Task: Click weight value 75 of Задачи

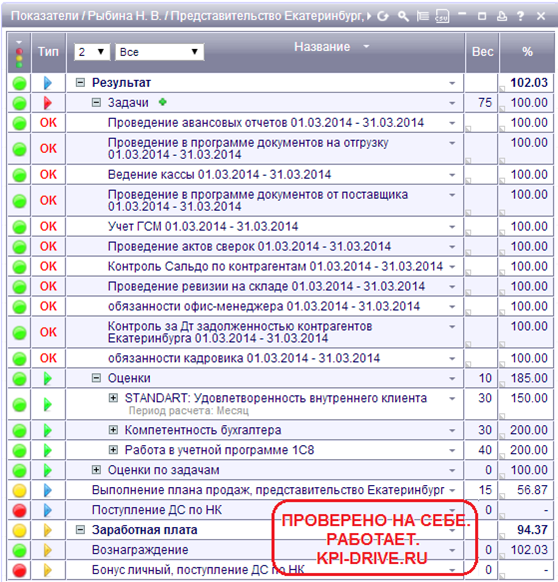Action: [x=485, y=102]
